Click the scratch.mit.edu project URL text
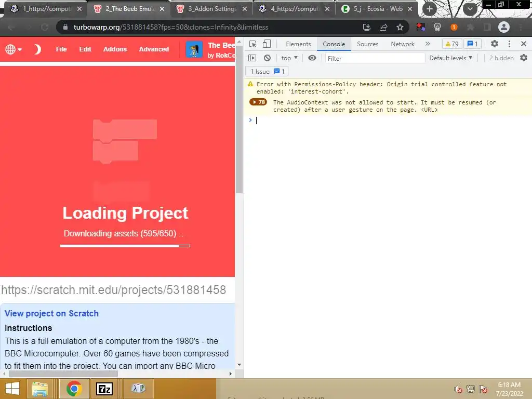The image size is (532, 399). [114, 290]
